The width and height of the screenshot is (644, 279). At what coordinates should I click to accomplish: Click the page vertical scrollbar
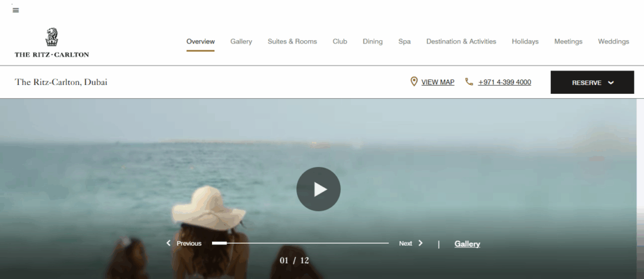pos(640,188)
